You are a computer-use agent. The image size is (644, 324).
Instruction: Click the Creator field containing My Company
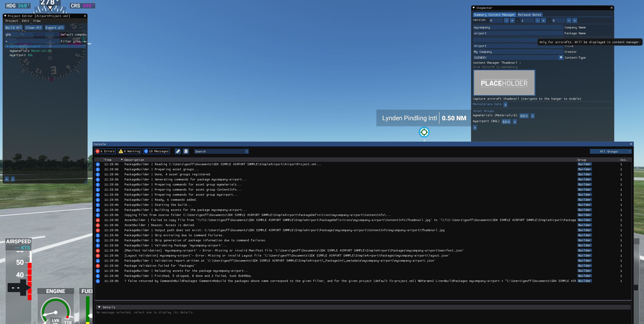[518, 52]
